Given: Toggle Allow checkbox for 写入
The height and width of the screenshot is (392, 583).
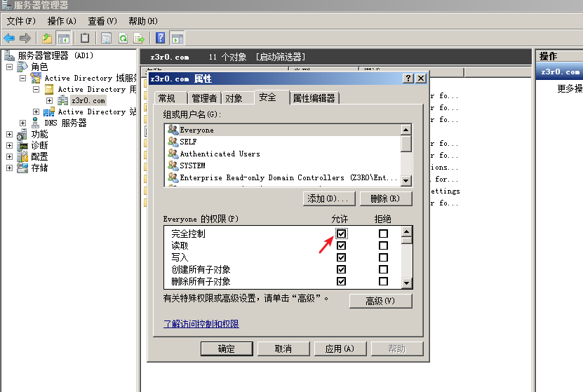Looking at the screenshot, I should click(341, 257).
